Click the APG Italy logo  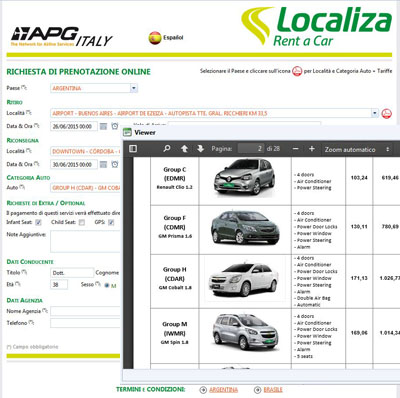point(62,37)
